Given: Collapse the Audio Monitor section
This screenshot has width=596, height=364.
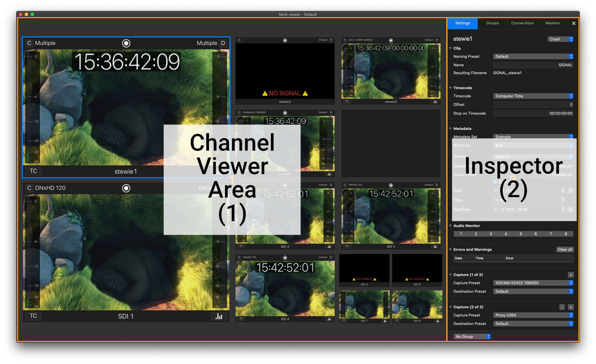Looking at the screenshot, I should (450, 226).
